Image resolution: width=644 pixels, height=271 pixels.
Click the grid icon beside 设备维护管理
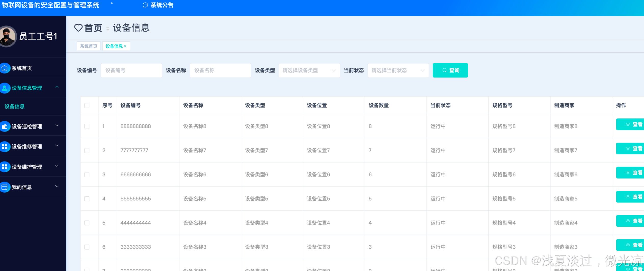click(x=4, y=167)
